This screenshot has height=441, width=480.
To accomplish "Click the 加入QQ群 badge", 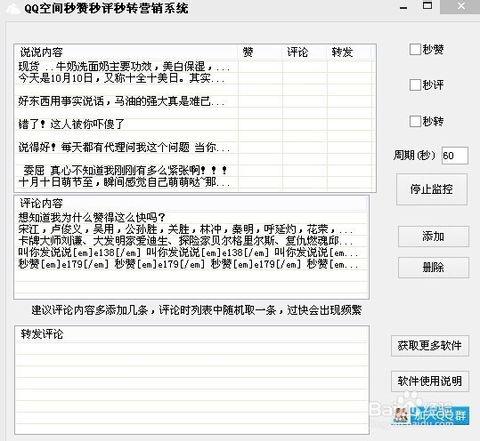I will [x=431, y=415].
